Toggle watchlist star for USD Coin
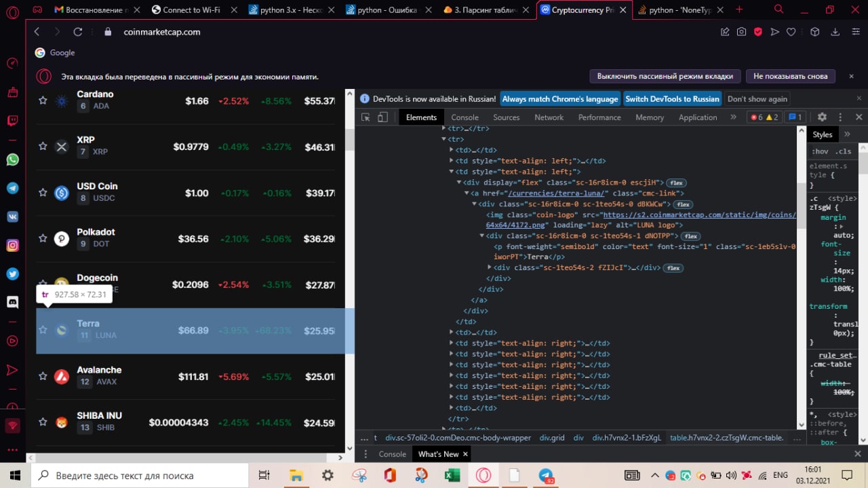This screenshot has width=868, height=488. (x=43, y=193)
